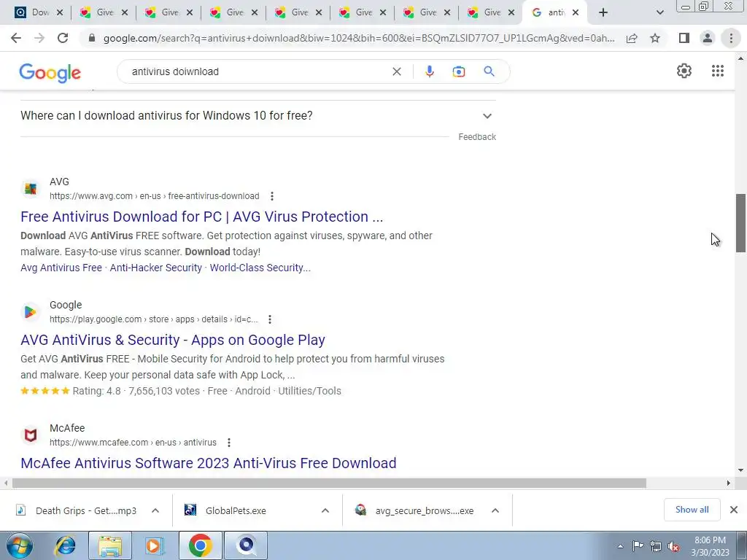This screenshot has height=560, width=747.
Task: Click Show all downloads button
Action: pyautogui.click(x=692, y=510)
